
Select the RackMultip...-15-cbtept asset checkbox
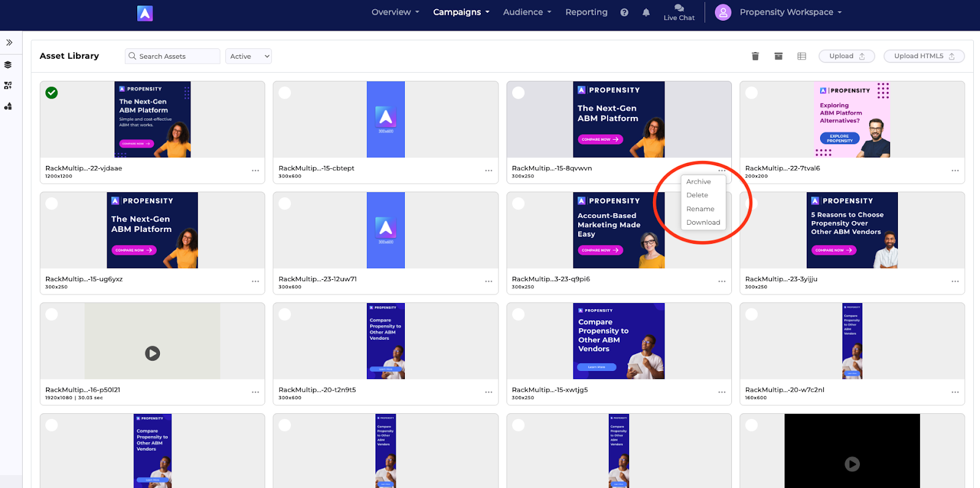click(285, 92)
